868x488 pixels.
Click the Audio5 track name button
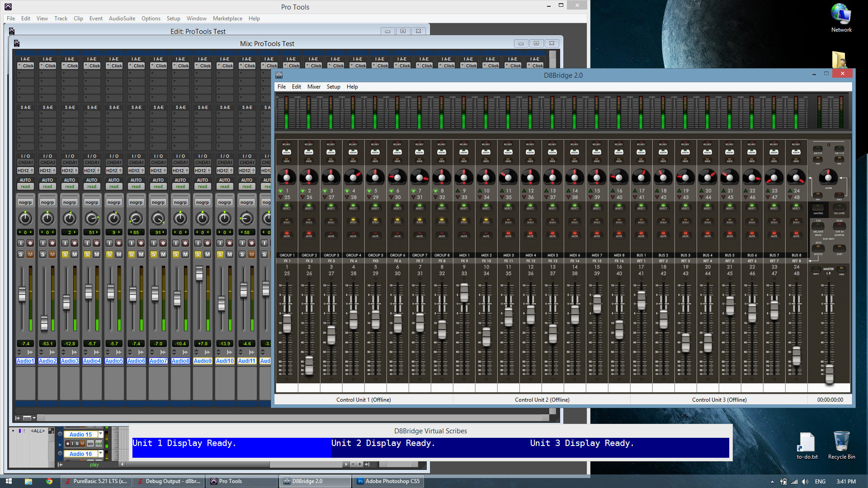pyautogui.click(x=114, y=361)
